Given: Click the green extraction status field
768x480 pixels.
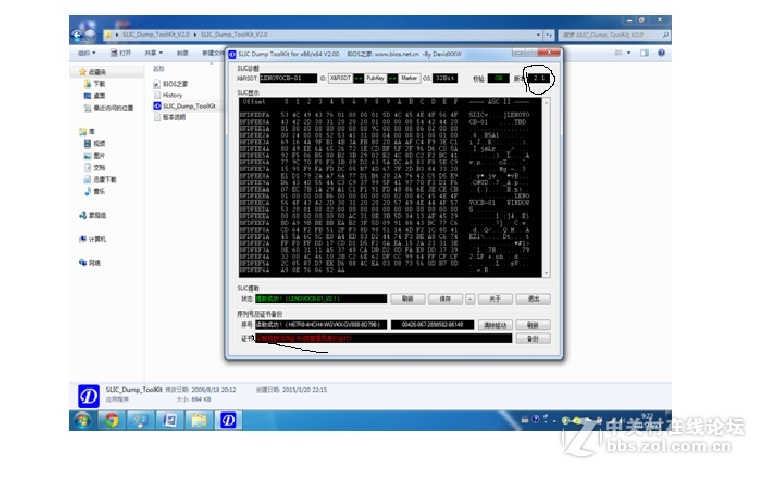Looking at the screenshot, I should [321, 299].
